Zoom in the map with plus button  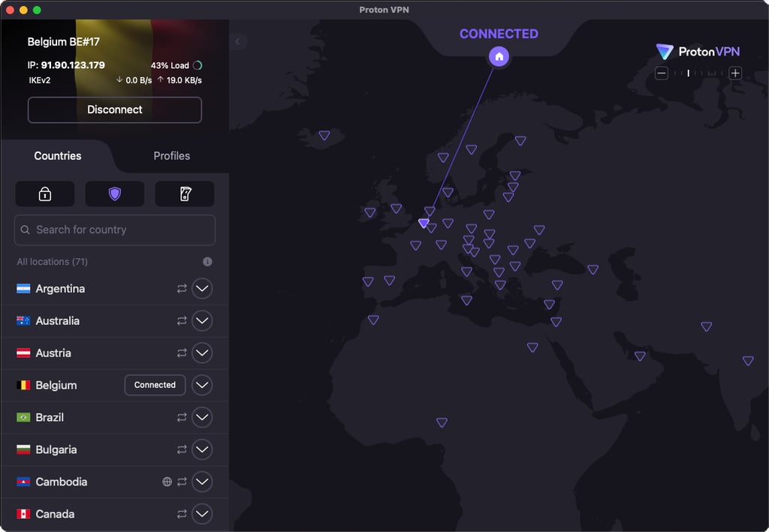click(735, 74)
